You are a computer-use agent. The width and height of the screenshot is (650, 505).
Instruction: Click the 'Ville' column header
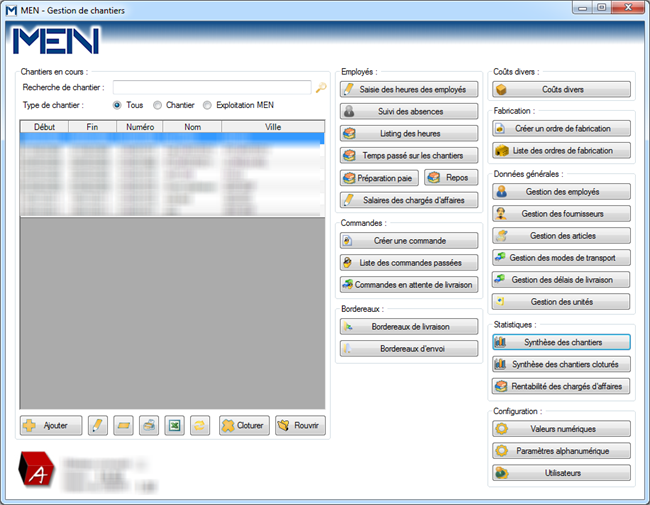point(272,127)
